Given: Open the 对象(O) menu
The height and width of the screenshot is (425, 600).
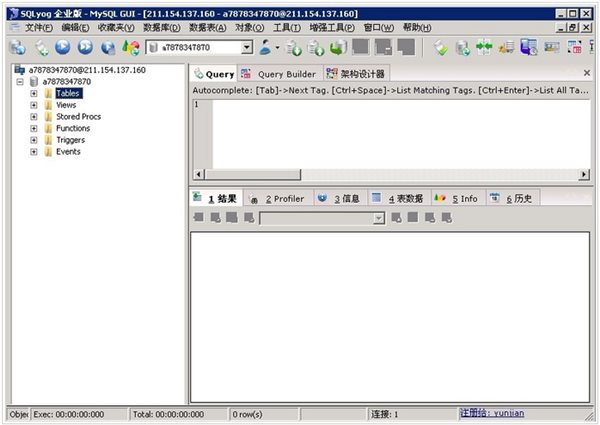Looking at the screenshot, I should click(249, 28).
